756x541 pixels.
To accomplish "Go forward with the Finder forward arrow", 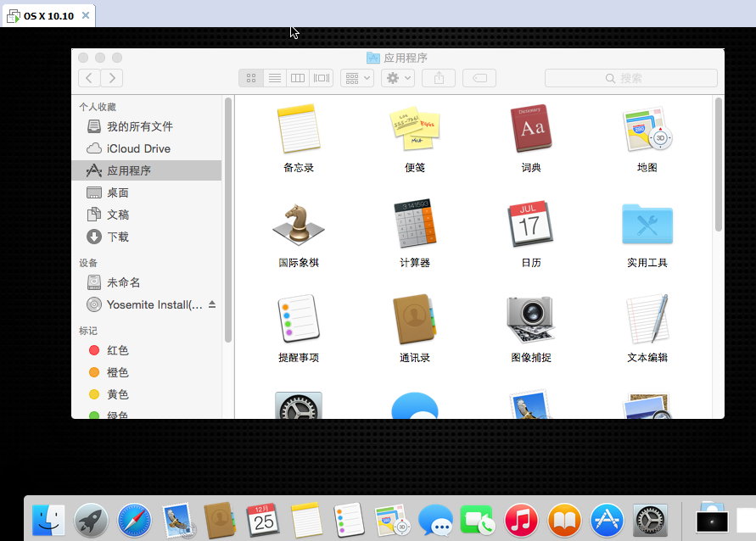I will point(112,78).
